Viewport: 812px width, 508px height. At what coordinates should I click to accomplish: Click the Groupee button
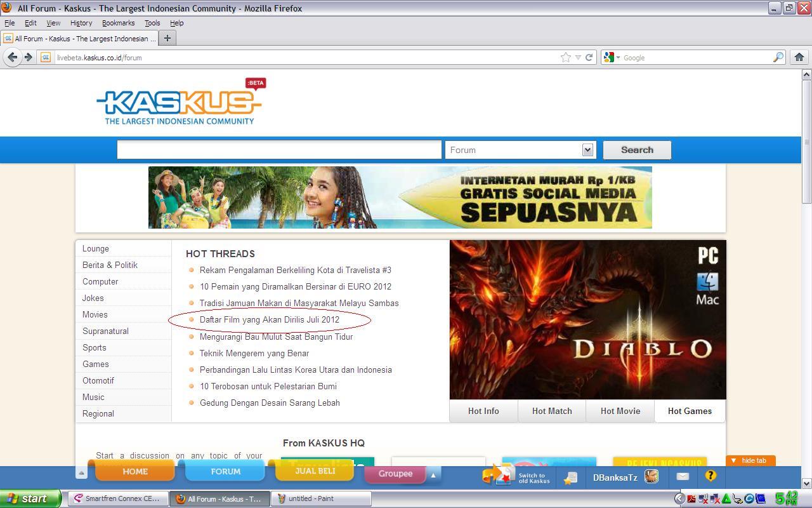395,473
